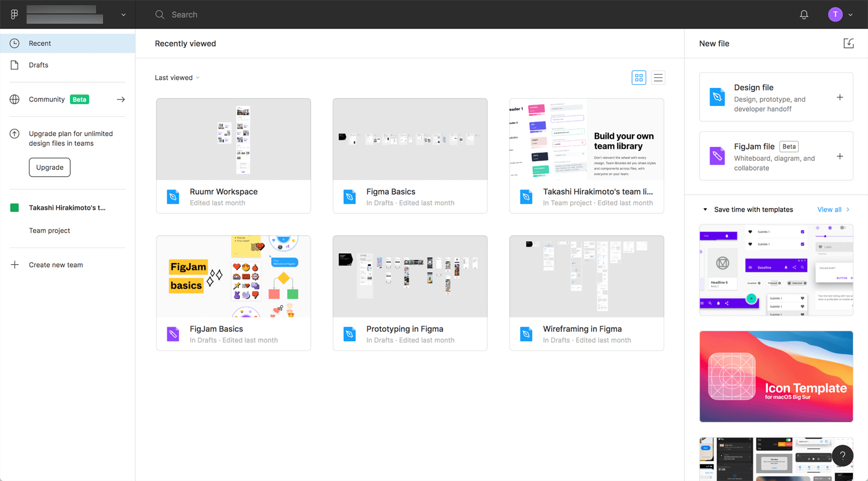Image resolution: width=868 pixels, height=481 pixels.
Task: Expand the account dropdown next to the avatar
Action: [x=851, y=15]
